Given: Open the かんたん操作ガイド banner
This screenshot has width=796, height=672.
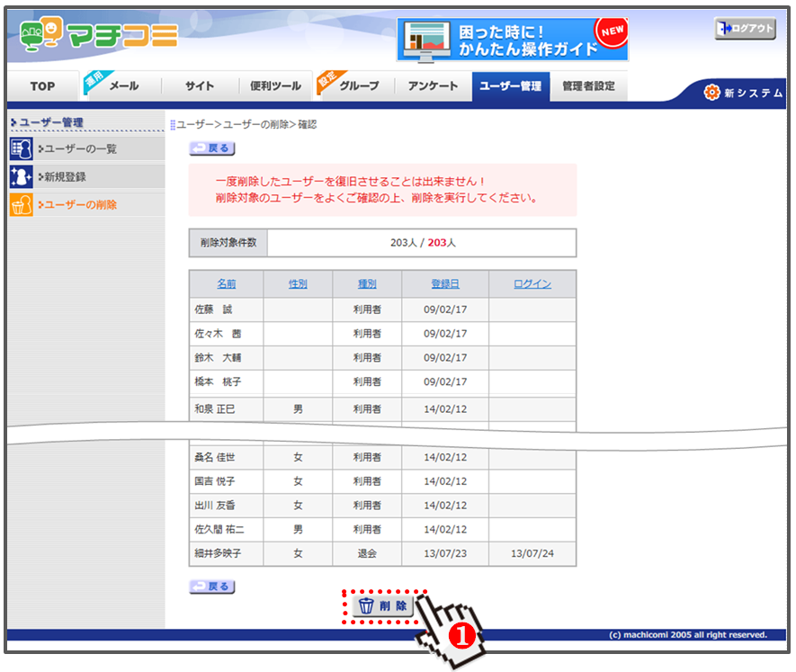Looking at the screenshot, I should point(512,40).
